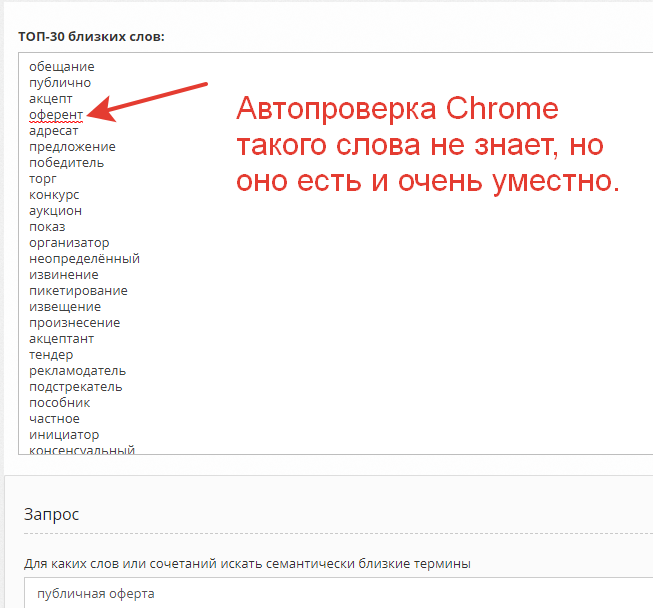This screenshot has width=653, height=608.
Task: Click the word 'предложение' in results
Action: [72, 147]
